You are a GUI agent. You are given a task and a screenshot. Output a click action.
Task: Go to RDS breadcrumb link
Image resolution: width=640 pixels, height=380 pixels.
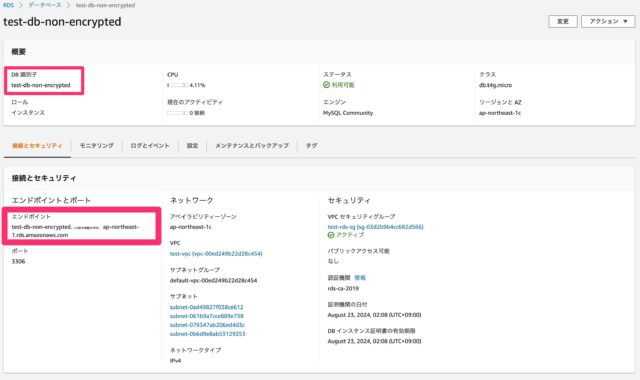pyautogui.click(x=8, y=5)
